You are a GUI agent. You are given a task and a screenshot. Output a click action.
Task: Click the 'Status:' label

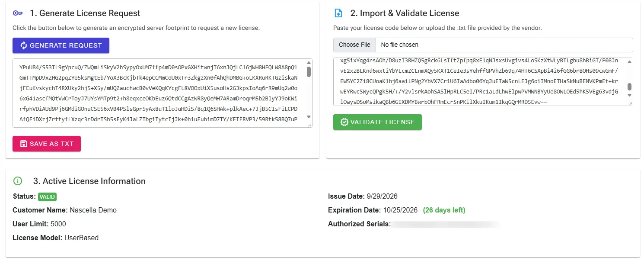tap(24, 196)
